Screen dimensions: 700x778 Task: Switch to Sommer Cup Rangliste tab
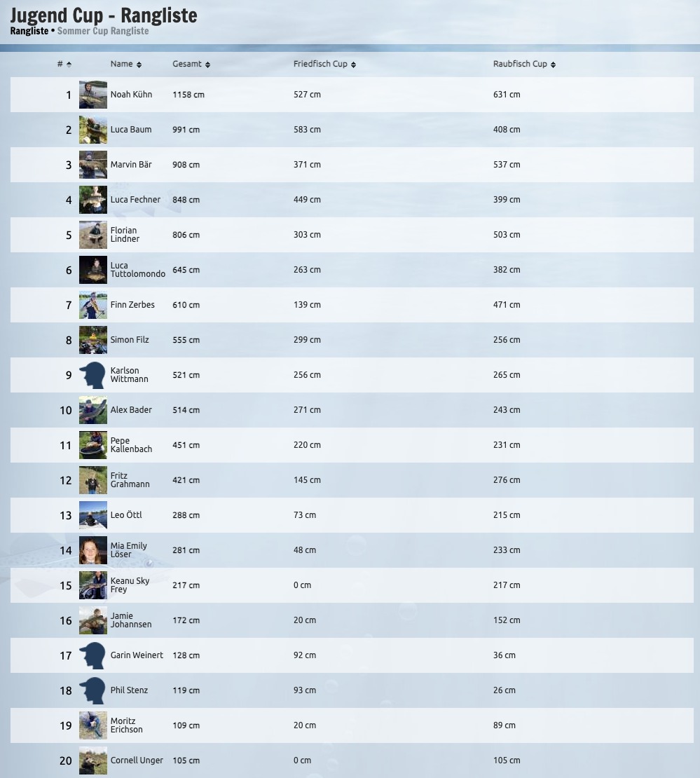tap(103, 31)
